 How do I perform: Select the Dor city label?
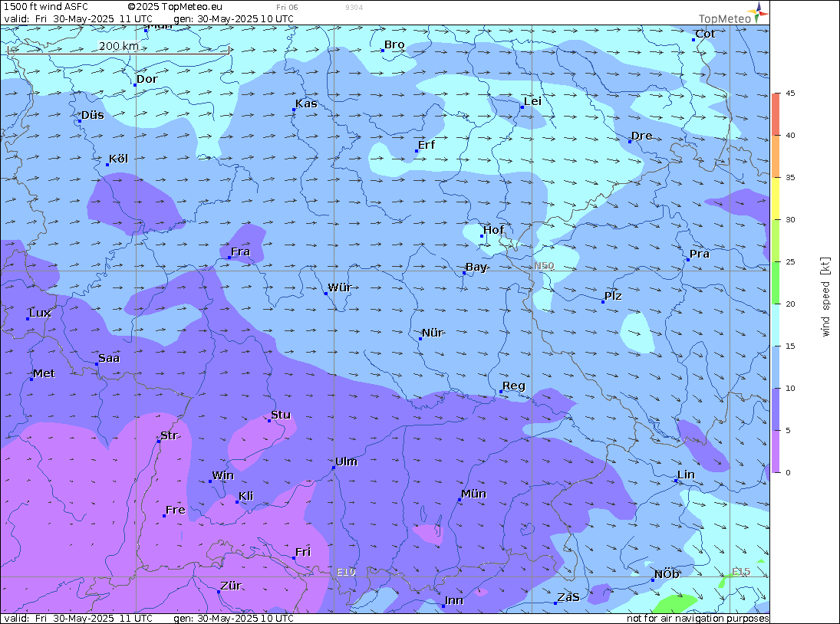(147, 79)
